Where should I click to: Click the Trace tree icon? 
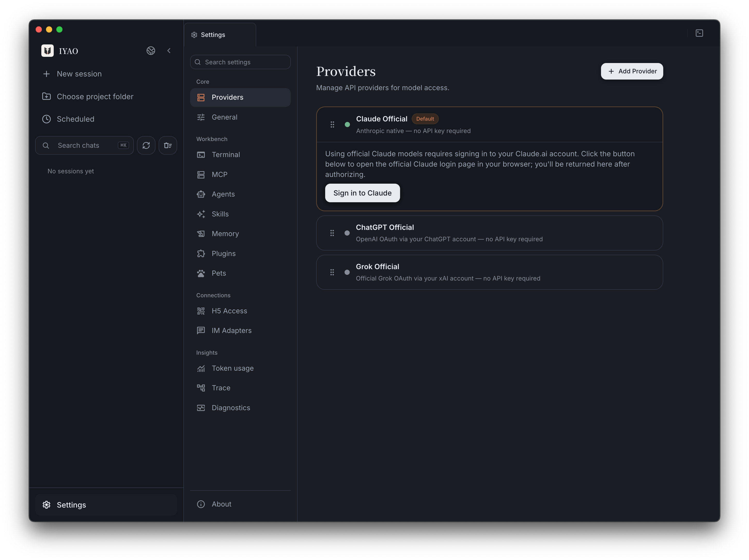tap(201, 388)
